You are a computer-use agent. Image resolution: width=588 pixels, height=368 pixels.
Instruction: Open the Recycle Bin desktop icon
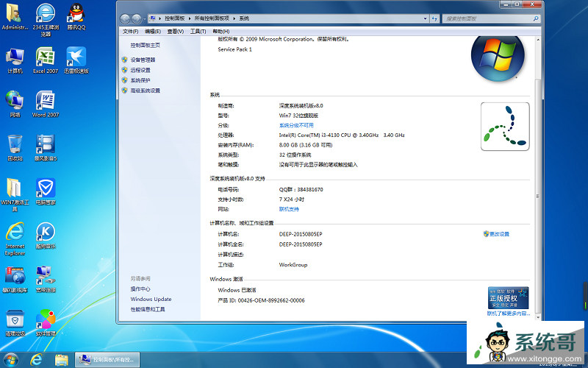[x=15, y=148]
